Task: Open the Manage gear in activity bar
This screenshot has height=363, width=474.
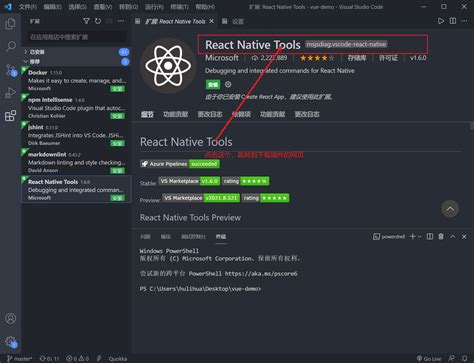Action: [x=10, y=341]
